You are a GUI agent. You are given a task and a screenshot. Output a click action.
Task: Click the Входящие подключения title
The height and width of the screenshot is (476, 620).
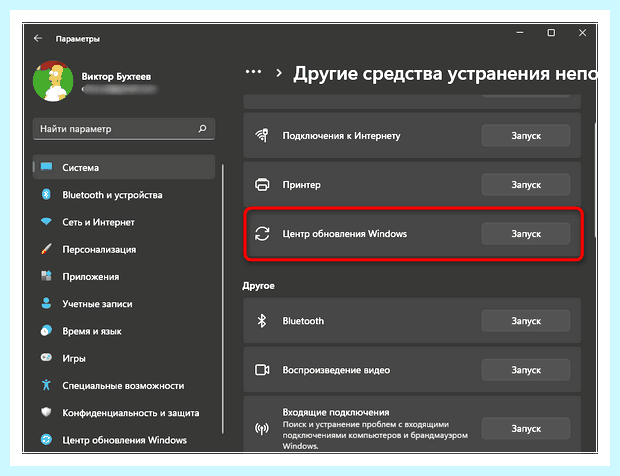click(x=336, y=412)
